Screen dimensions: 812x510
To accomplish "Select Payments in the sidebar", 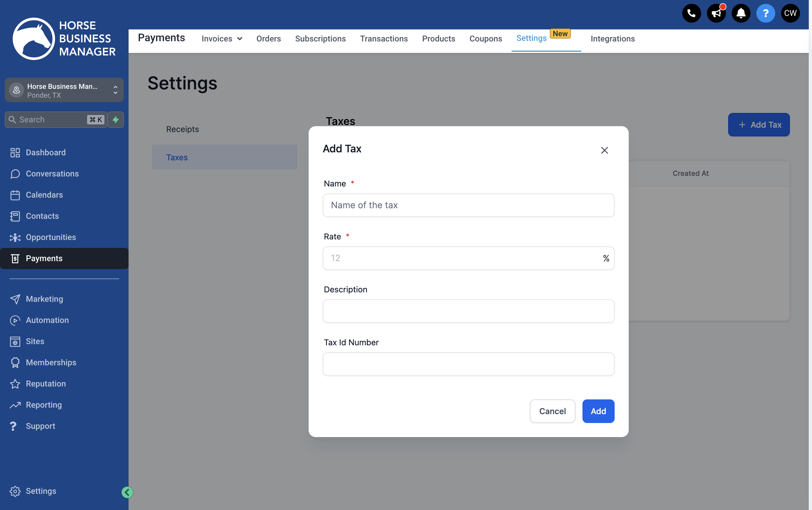I will (x=64, y=259).
